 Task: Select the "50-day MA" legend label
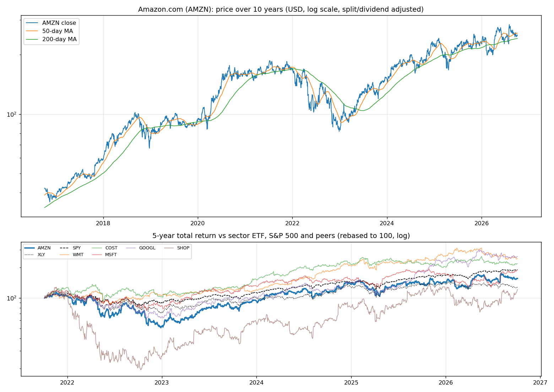(58, 31)
